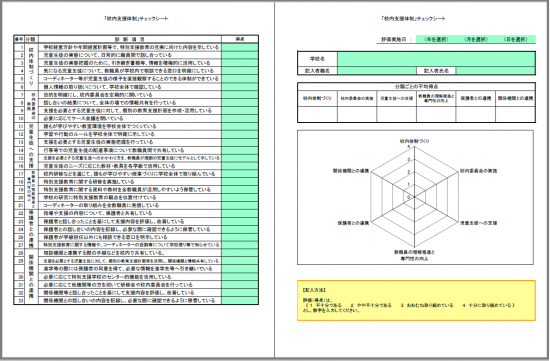Click the green 学校名 input field
This screenshot has width=550, height=361.
tap(436, 59)
